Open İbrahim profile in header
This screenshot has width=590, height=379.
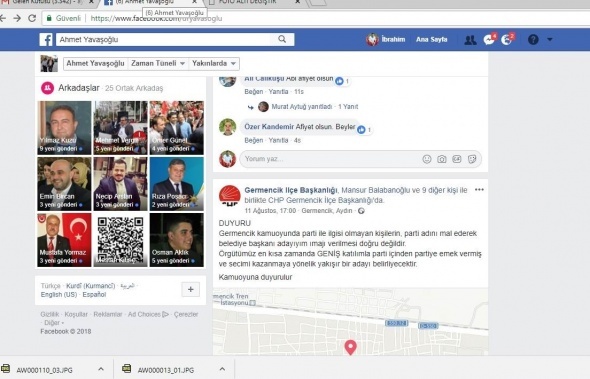click(386, 40)
